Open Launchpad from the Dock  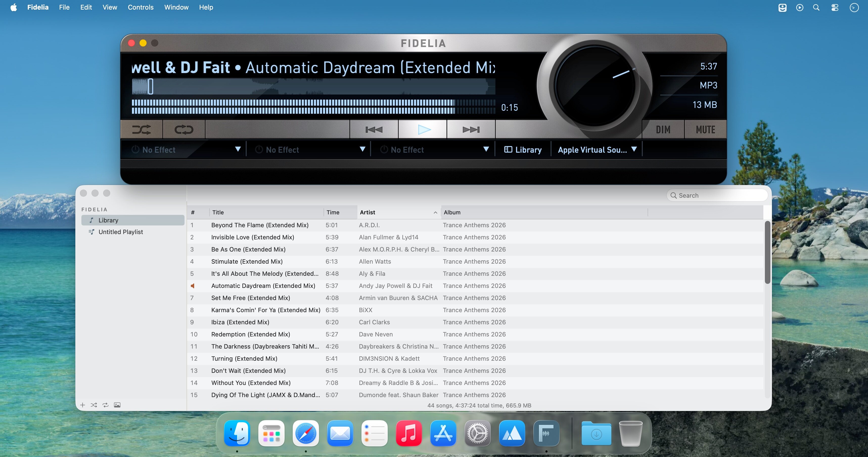point(271,433)
